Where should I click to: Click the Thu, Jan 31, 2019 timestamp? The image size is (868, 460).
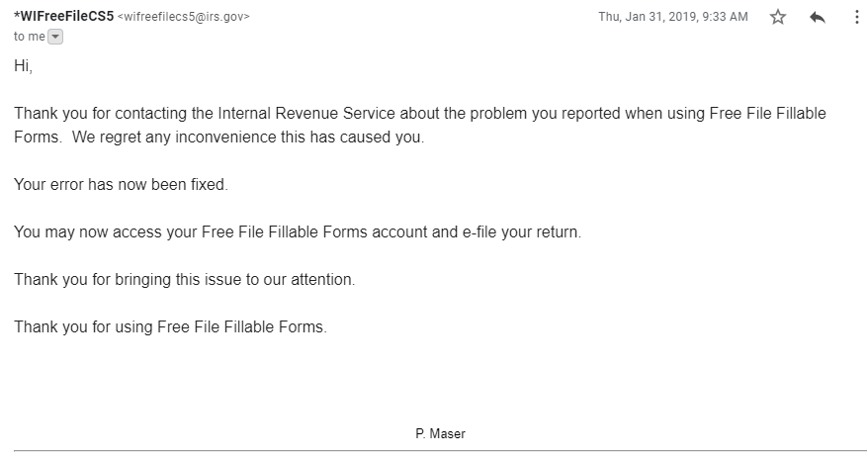click(x=673, y=17)
